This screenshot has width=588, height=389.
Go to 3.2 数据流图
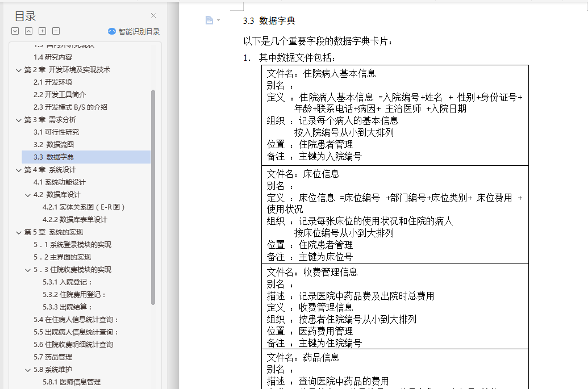(53, 145)
